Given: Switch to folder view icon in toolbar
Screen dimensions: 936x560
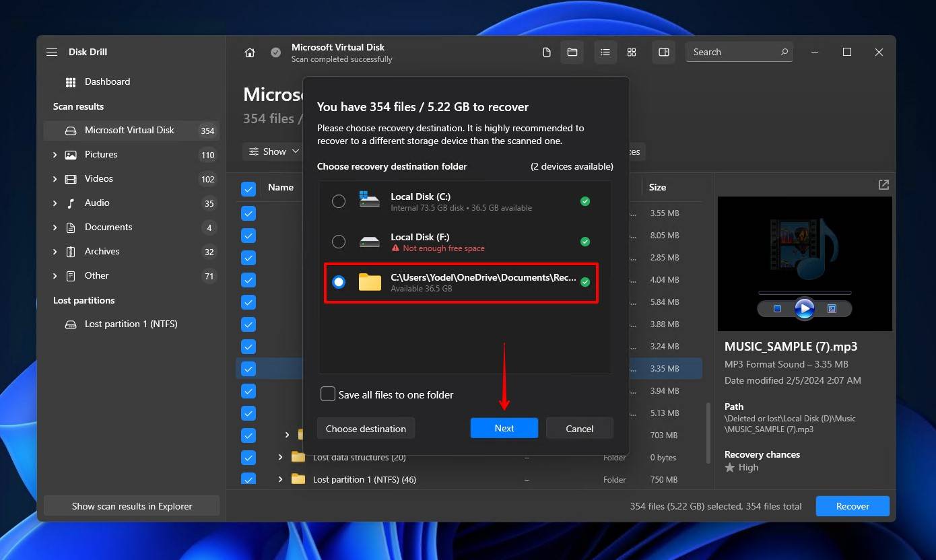Looking at the screenshot, I should click(x=572, y=53).
